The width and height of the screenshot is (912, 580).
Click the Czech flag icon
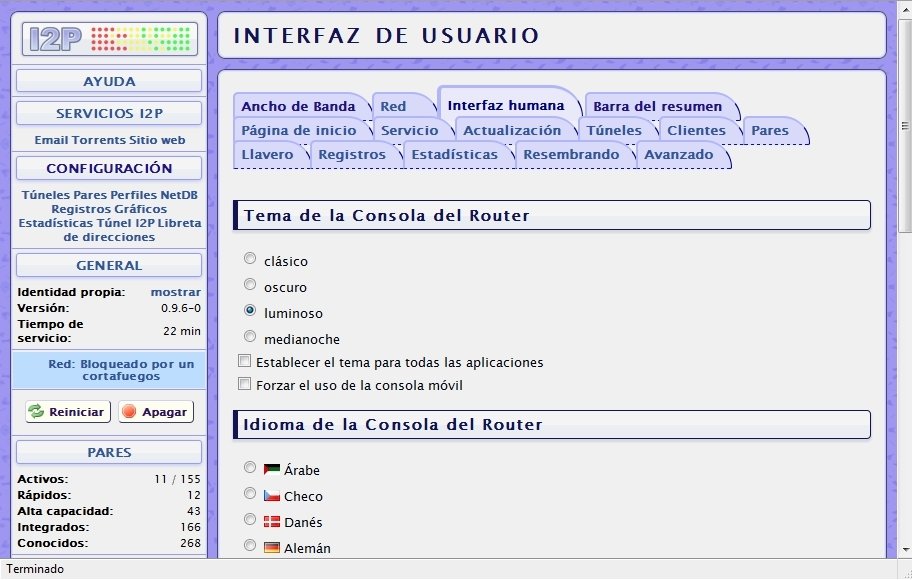(272, 496)
